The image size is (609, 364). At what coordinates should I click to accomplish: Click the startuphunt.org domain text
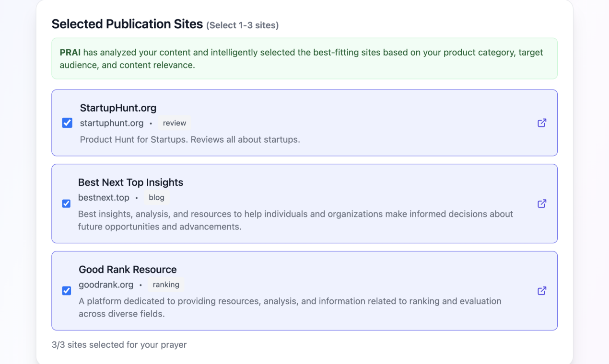coord(112,123)
